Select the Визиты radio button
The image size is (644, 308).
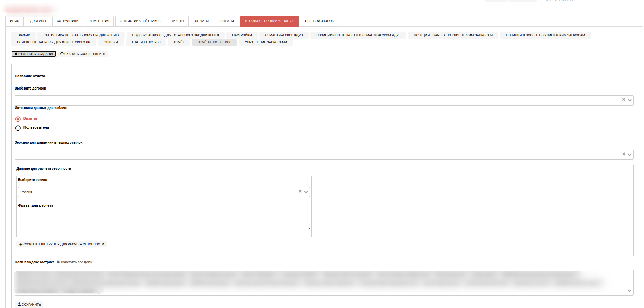click(x=18, y=119)
